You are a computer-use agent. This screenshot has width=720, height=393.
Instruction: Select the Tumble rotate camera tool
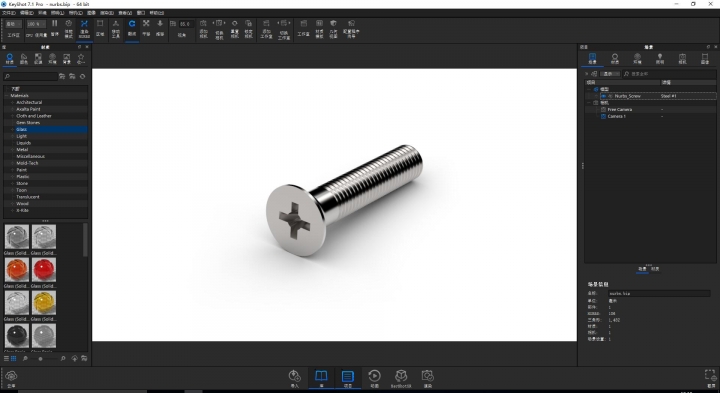click(132, 28)
